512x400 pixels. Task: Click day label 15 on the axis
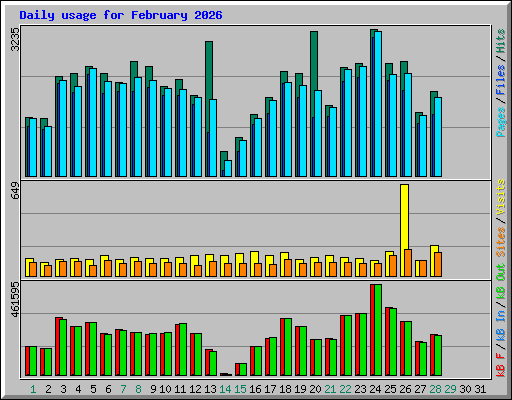(x=240, y=389)
